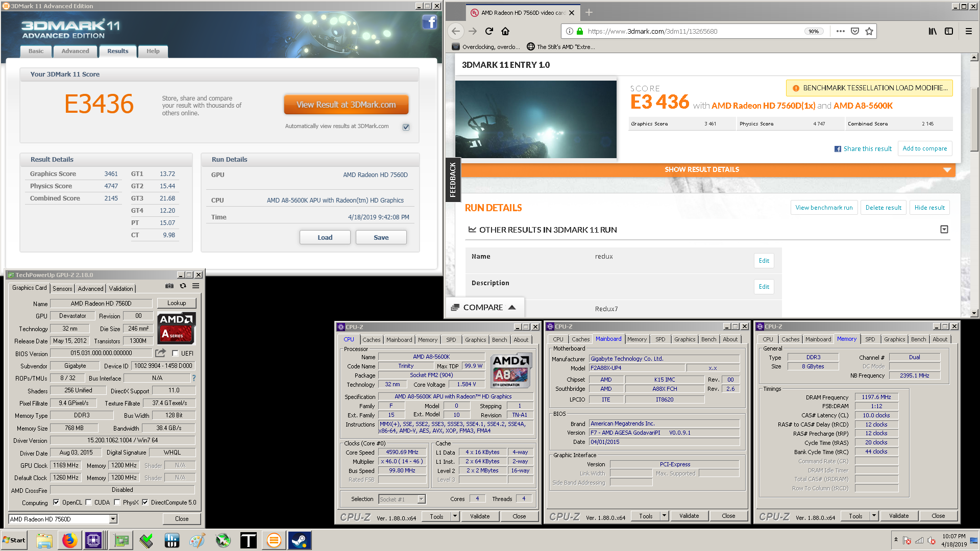Open the GPU selection dropdown in GPU-Z

[x=113, y=519]
